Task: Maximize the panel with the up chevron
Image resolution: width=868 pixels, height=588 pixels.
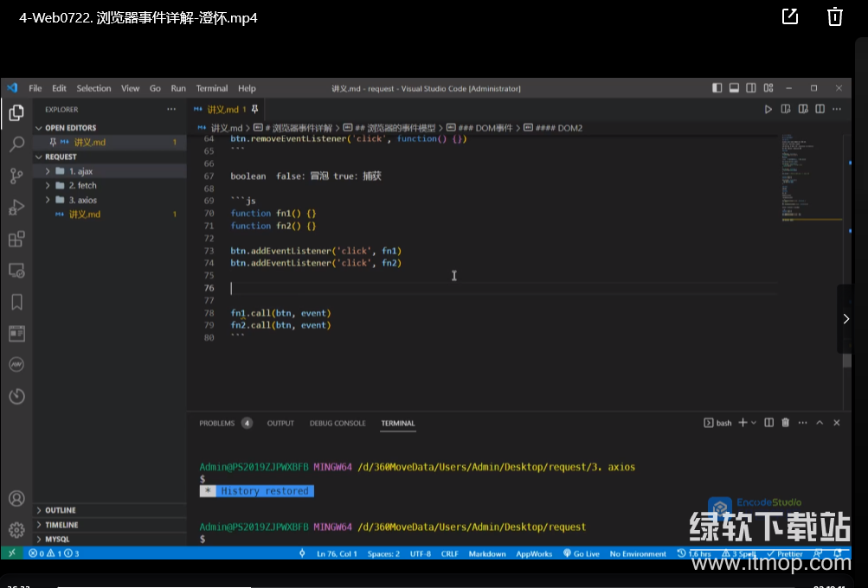Action: tap(820, 423)
